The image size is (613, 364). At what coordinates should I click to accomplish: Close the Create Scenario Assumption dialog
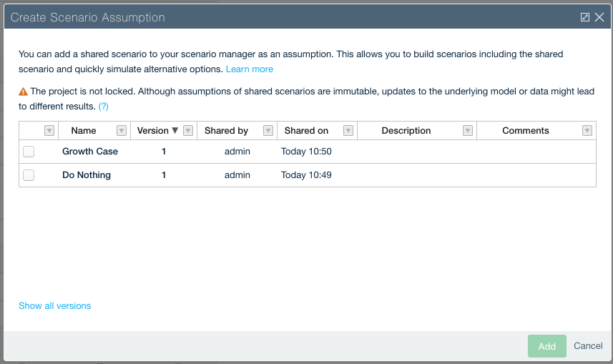599,17
